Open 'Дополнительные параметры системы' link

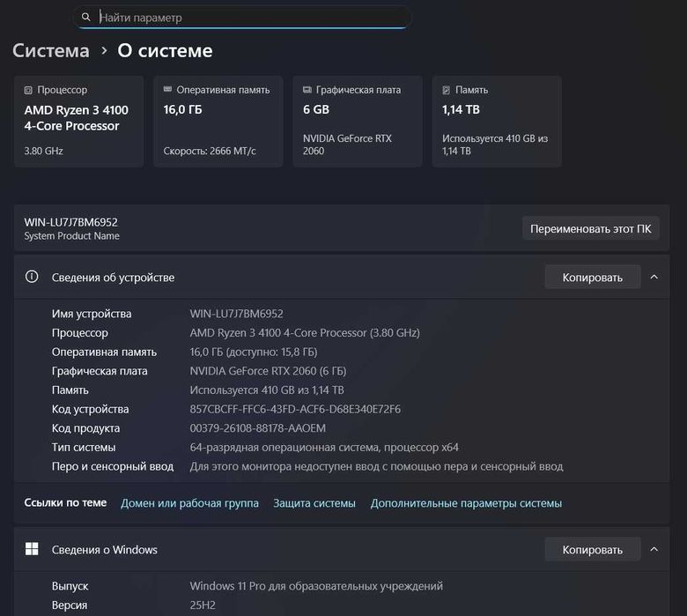point(466,503)
